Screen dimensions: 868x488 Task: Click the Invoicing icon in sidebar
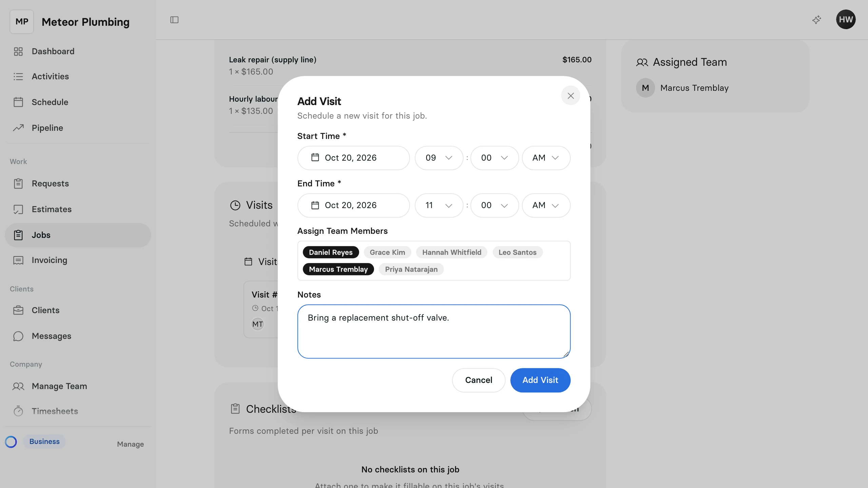(x=18, y=260)
